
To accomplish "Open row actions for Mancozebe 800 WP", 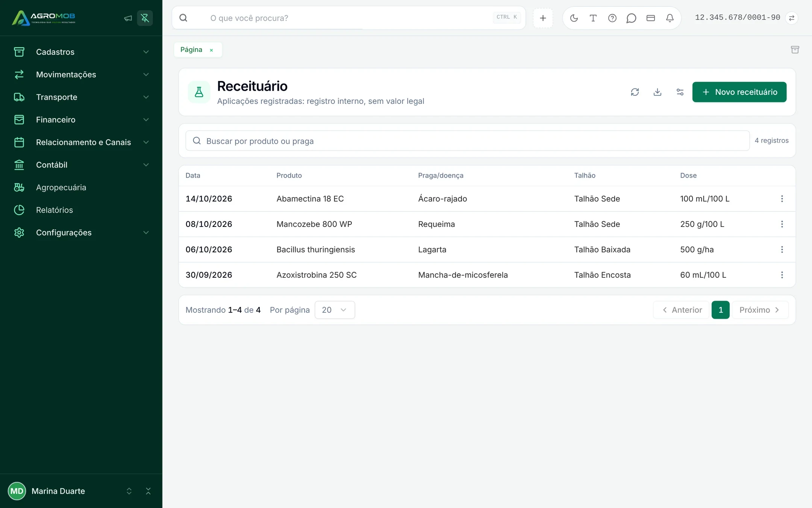I will click(x=782, y=224).
